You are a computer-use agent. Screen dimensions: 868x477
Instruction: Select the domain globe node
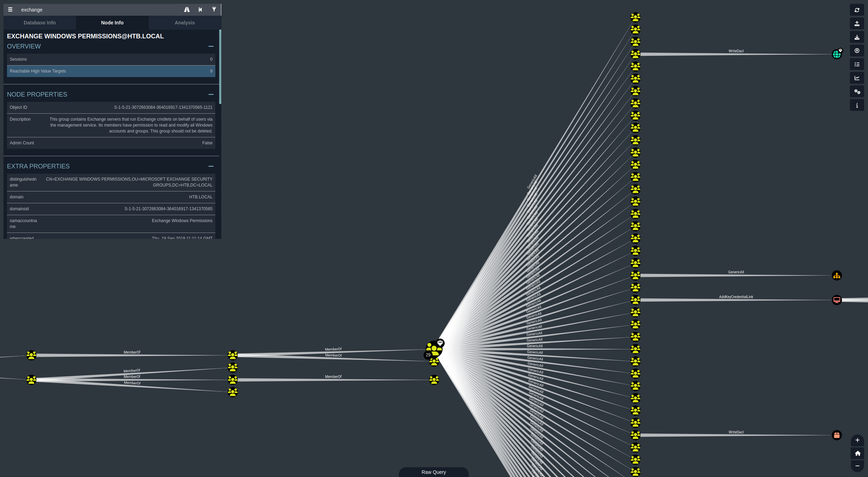point(837,54)
